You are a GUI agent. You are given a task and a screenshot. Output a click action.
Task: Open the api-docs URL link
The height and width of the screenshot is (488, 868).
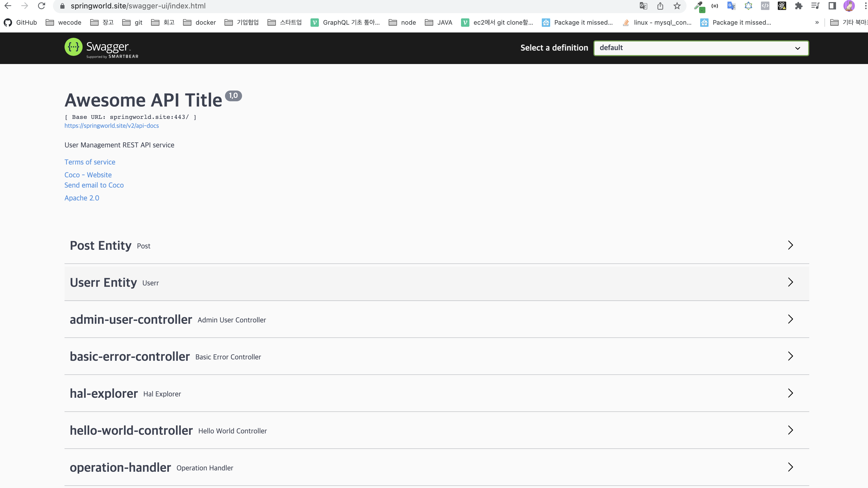[x=111, y=126]
